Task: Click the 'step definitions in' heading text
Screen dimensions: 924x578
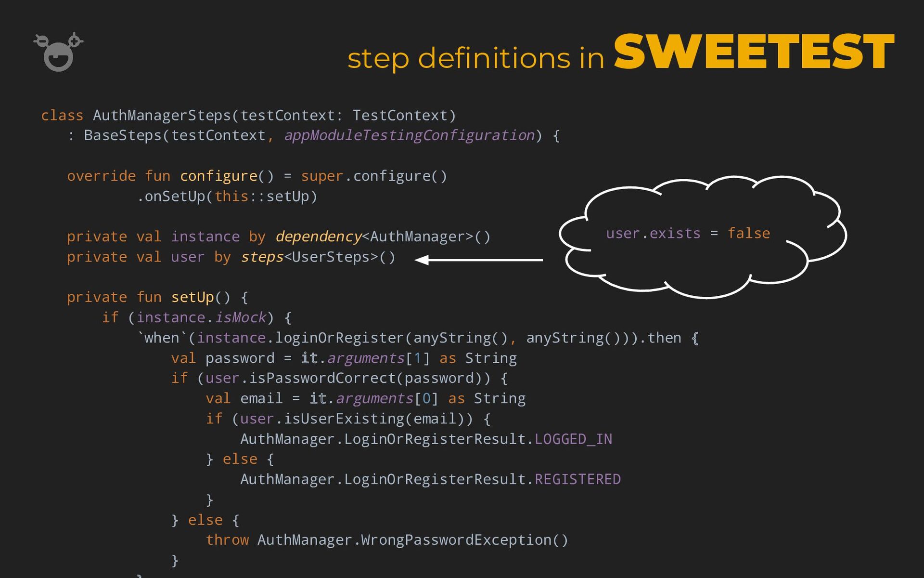Action: (475, 59)
